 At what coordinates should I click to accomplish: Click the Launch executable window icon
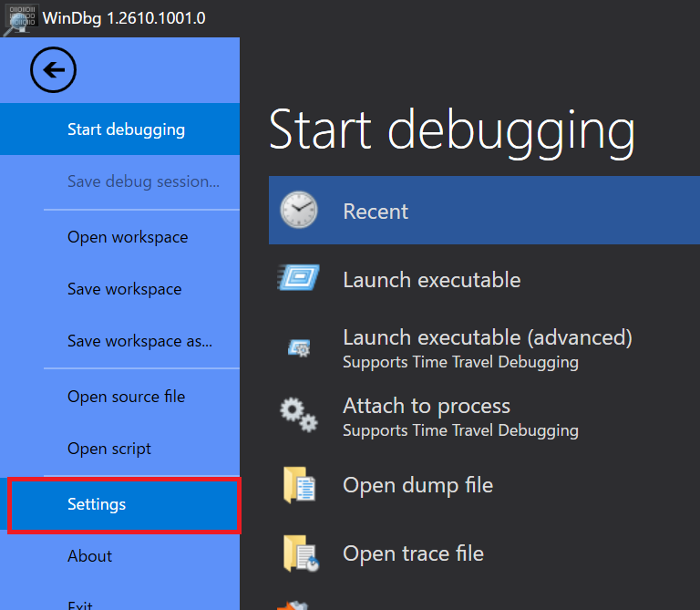(299, 278)
